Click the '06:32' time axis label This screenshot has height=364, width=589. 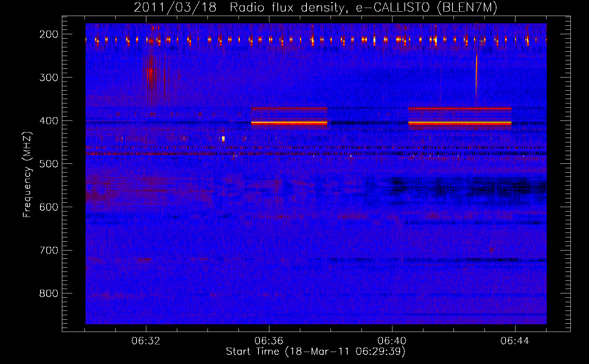(x=146, y=341)
